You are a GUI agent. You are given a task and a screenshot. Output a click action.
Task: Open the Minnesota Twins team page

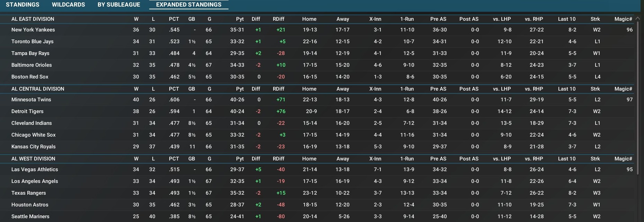coord(31,100)
